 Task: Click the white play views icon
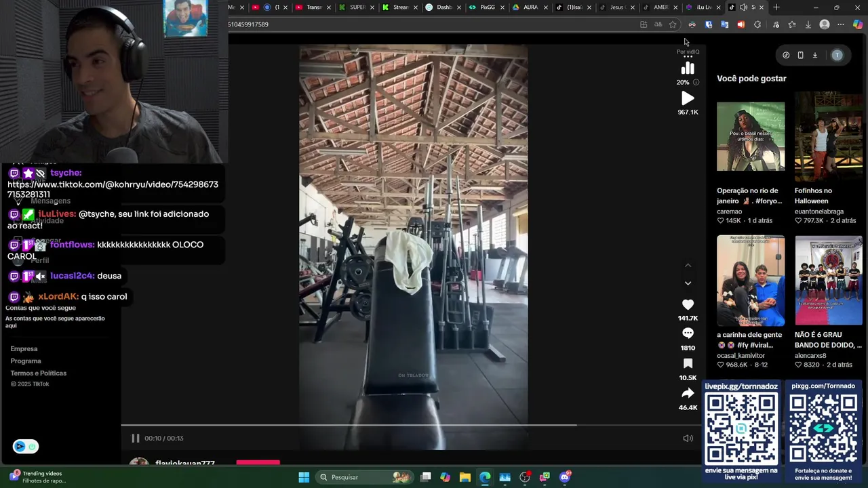point(688,99)
